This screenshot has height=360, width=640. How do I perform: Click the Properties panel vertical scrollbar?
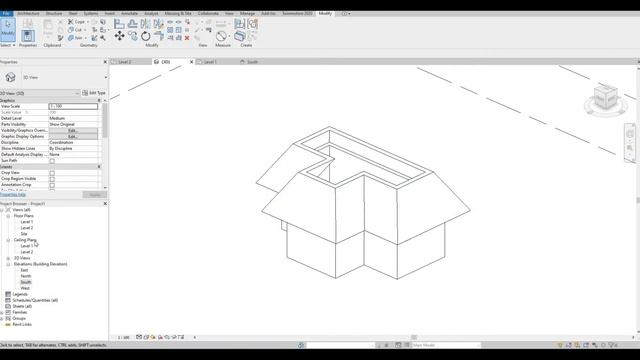[105, 120]
